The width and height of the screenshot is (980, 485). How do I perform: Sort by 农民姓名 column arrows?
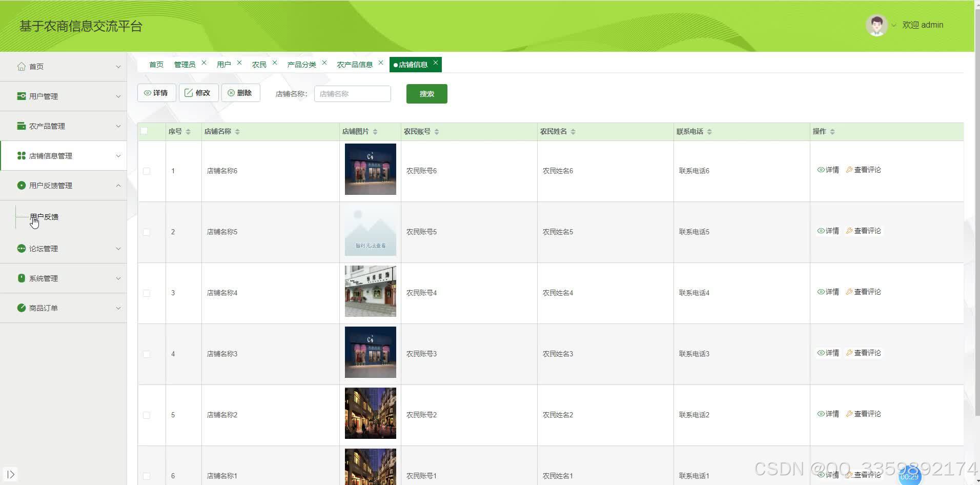[573, 132]
